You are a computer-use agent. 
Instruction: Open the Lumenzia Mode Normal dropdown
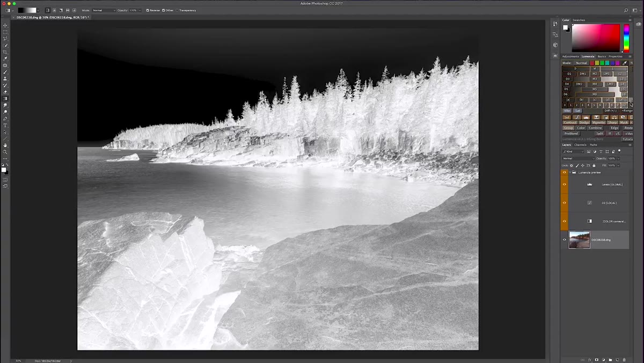pos(581,63)
